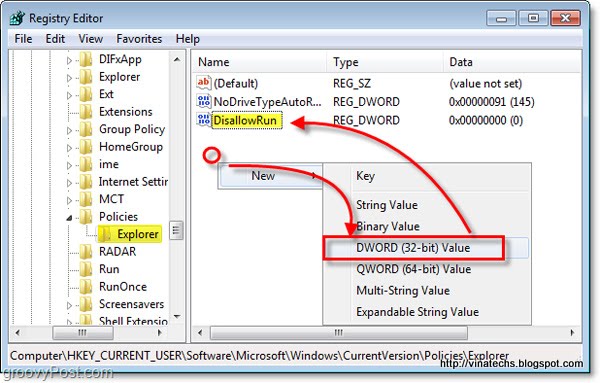The width and height of the screenshot is (600, 383).
Task: Click values pane scroll left arrow
Action: pos(200,333)
